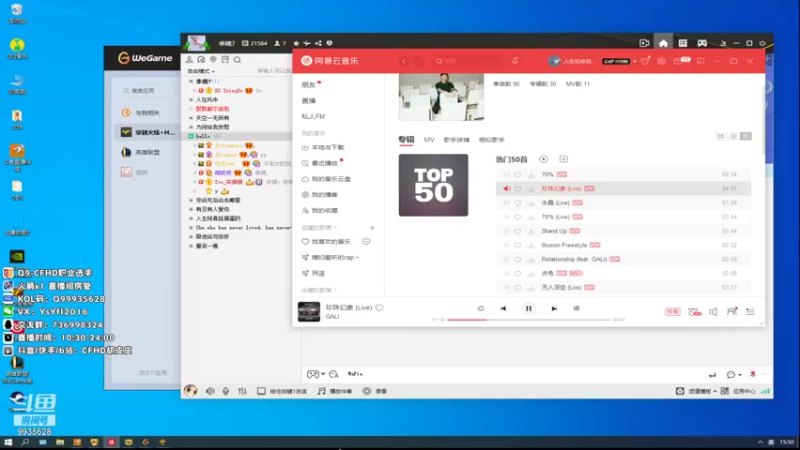Viewport: 800px width, 450px height.
Task: Toggle the loop playback mode
Action: click(x=481, y=308)
